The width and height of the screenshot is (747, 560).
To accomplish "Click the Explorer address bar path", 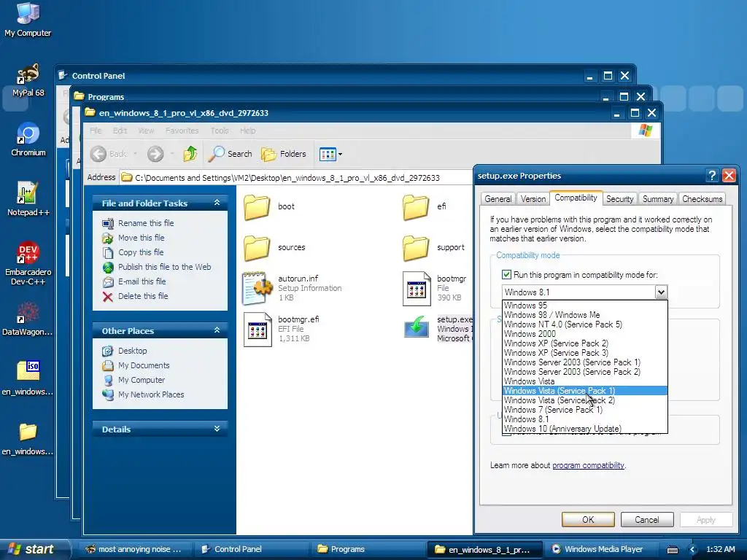I will (x=287, y=178).
